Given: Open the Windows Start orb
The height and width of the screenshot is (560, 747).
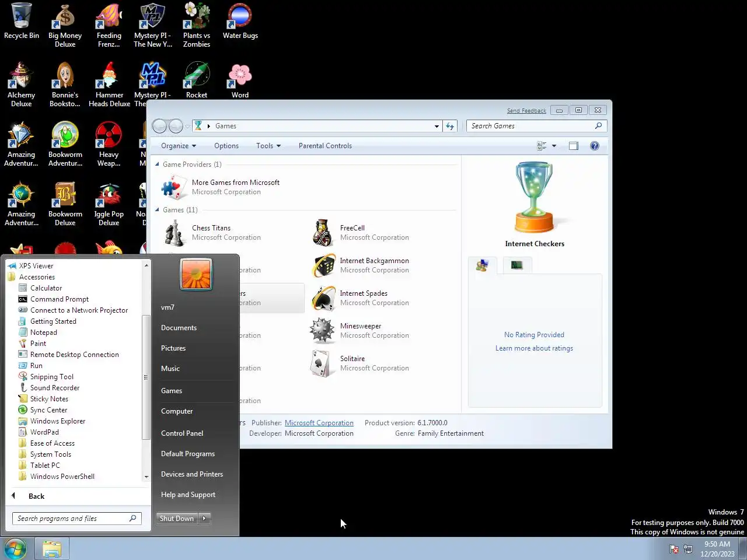Looking at the screenshot, I should pyautogui.click(x=16, y=549).
